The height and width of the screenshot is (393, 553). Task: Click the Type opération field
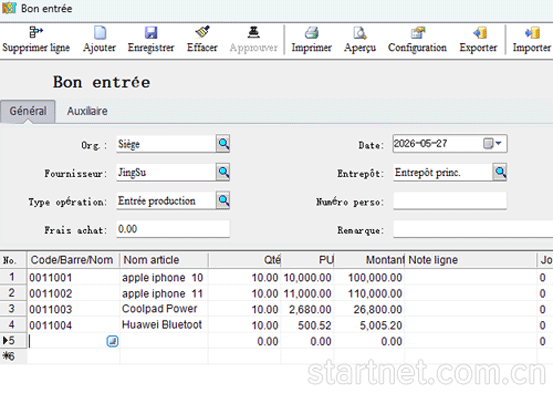(166, 201)
